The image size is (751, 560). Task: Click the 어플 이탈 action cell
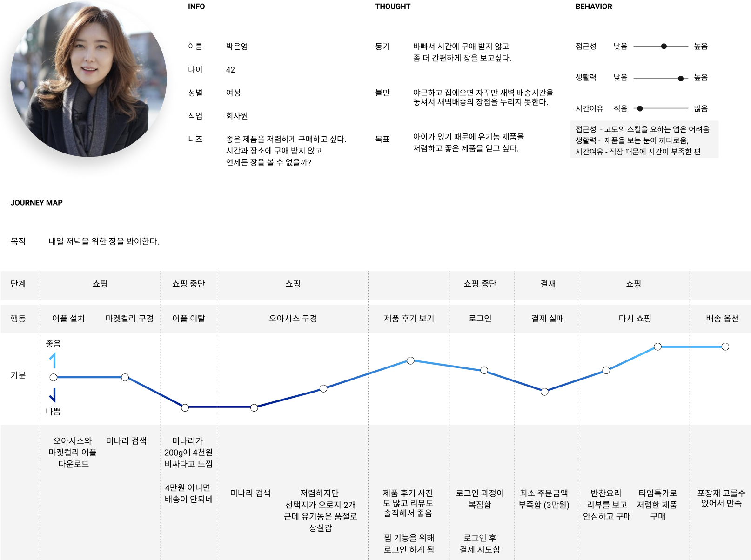point(188,319)
